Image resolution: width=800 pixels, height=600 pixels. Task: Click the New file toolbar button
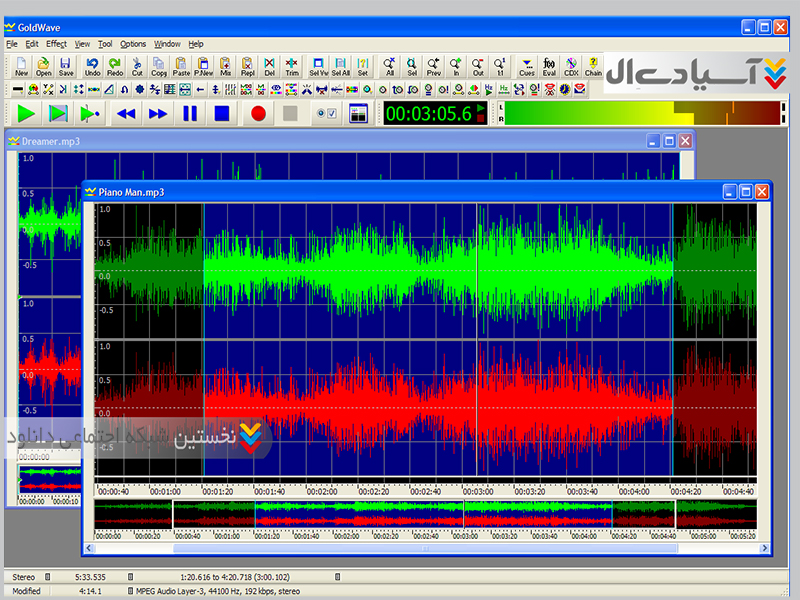[x=21, y=66]
